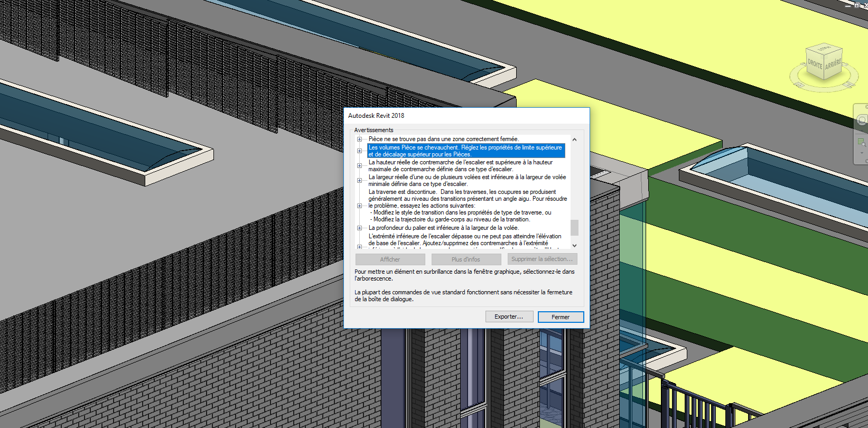Click the warnings list scroll-down arrow

point(574,245)
